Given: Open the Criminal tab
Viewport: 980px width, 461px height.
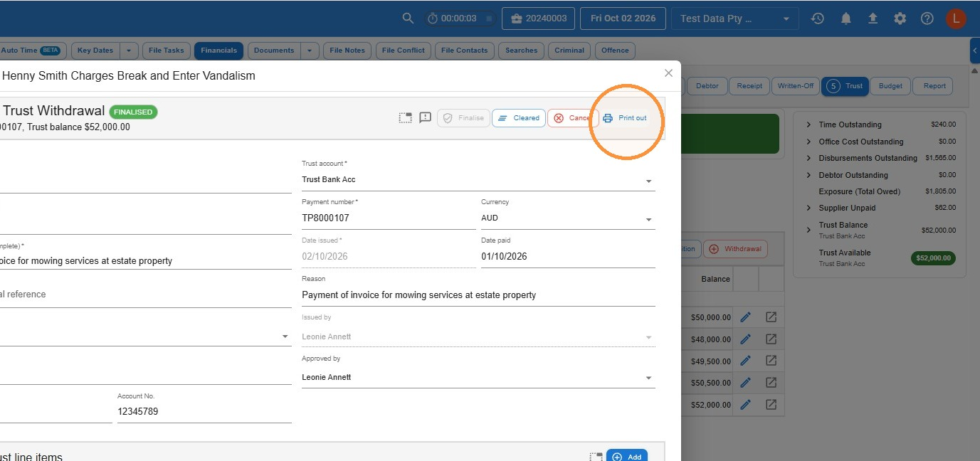Looking at the screenshot, I should tap(569, 51).
